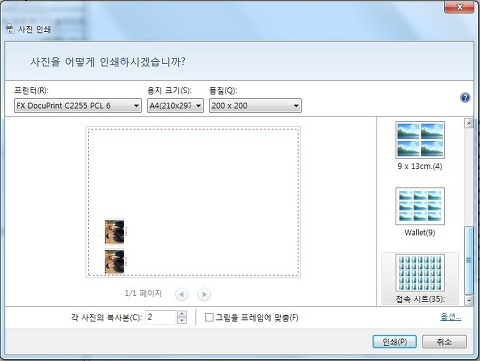Click the upper photo in print preview
This screenshot has height=361, width=480.
click(x=114, y=232)
